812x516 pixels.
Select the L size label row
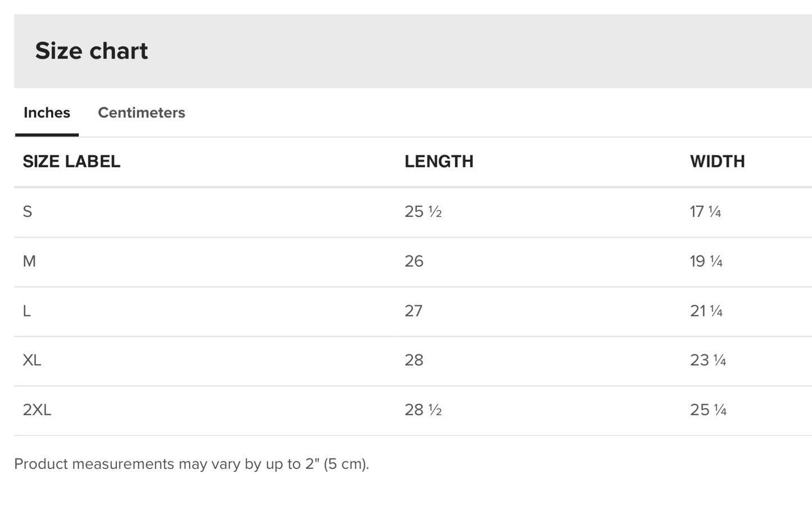pos(27,310)
